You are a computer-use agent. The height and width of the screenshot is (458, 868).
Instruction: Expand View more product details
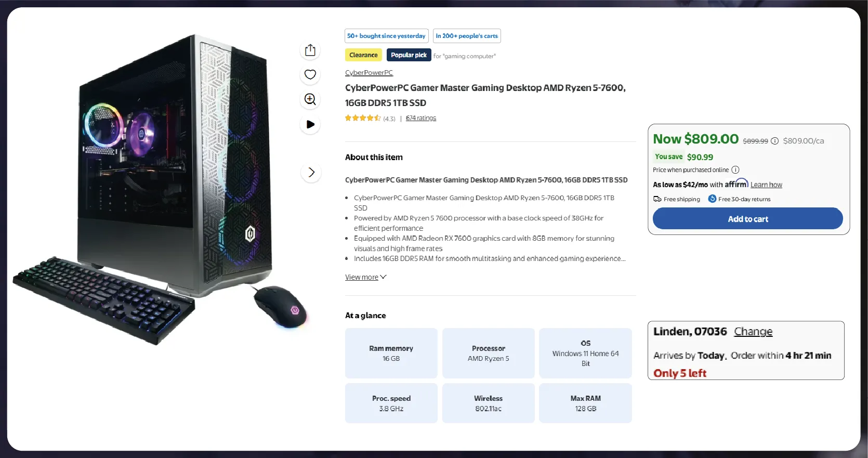click(x=365, y=277)
